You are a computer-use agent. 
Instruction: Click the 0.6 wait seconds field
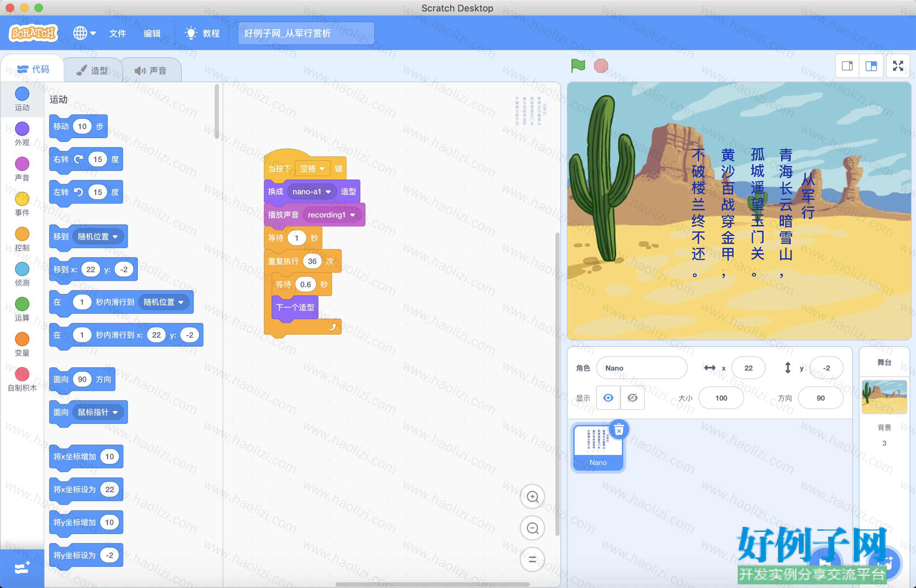coord(305,284)
